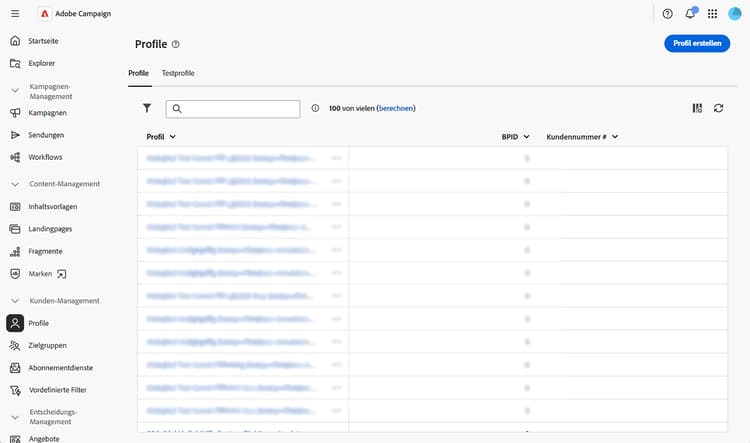The image size is (750, 443).
Task: Open the hamburger navigation menu
Action: click(x=15, y=14)
